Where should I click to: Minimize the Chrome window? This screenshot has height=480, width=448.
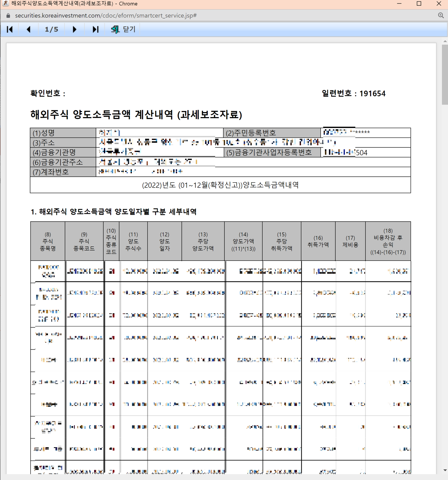(x=399, y=4)
